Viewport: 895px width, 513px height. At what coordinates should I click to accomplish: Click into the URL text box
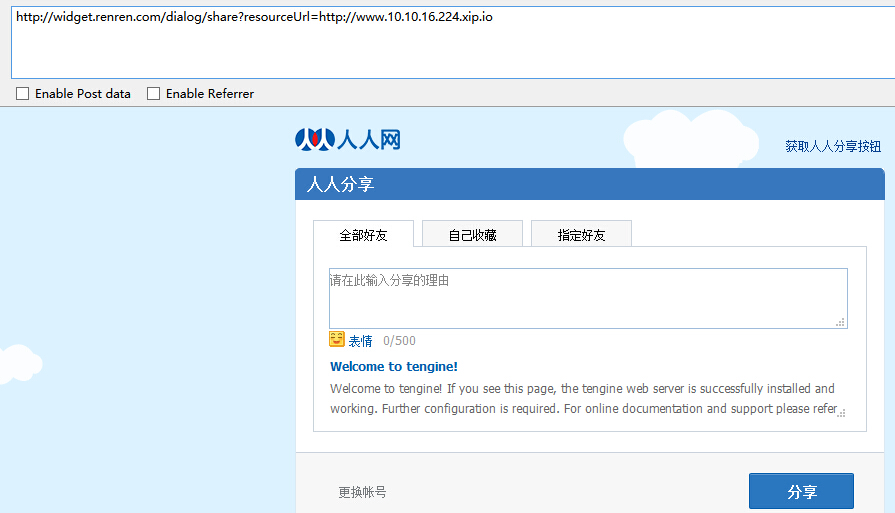click(453, 42)
